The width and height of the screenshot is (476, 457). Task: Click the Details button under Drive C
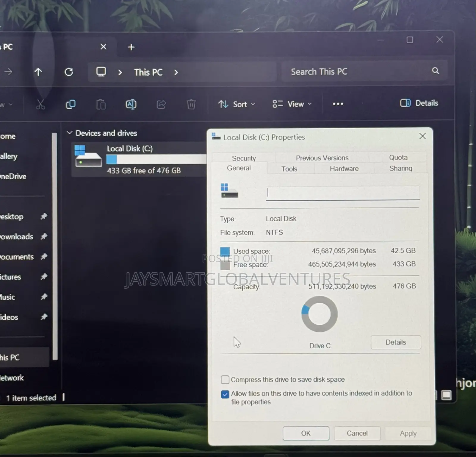tap(396, 342)
